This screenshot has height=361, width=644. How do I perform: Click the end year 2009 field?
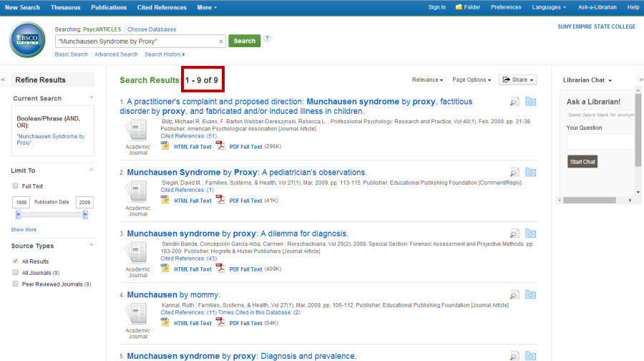pyautogui.click(x=84, y=202)
